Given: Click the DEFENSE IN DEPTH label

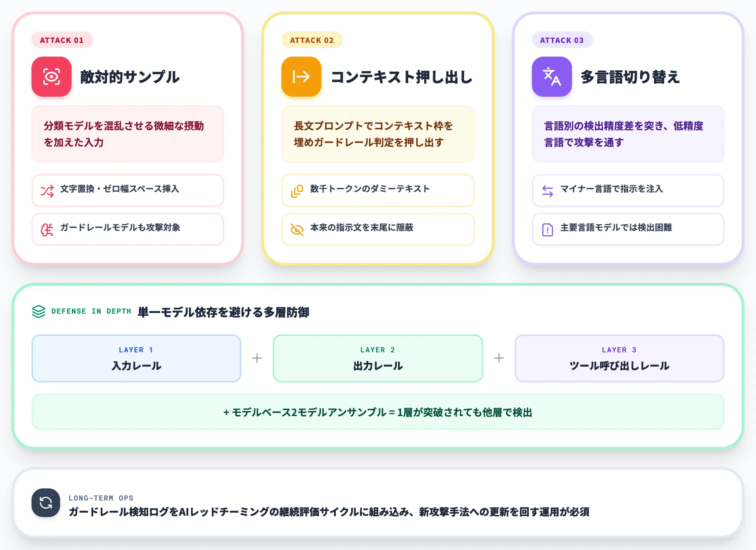Looking at the screenshot, I should (91, 311).
